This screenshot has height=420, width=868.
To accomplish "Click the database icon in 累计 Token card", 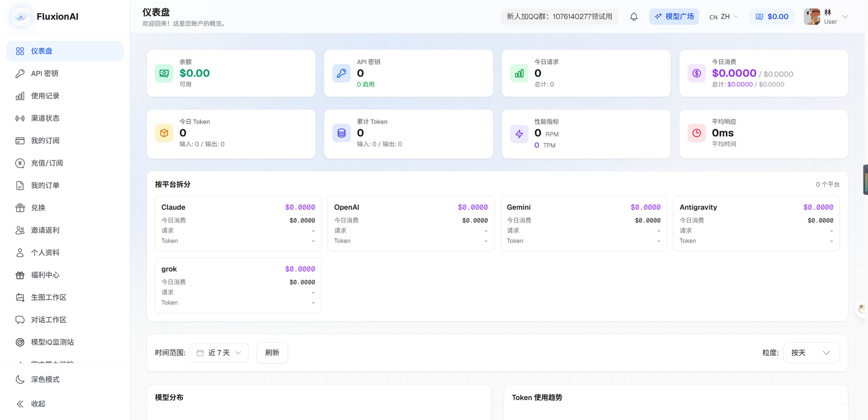I will (341, 133).
